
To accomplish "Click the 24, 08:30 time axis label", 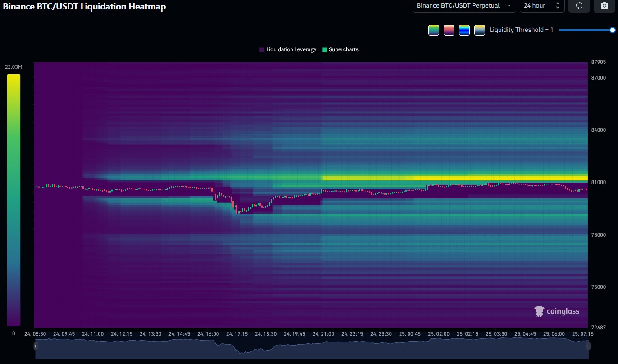I will (35, 334).
